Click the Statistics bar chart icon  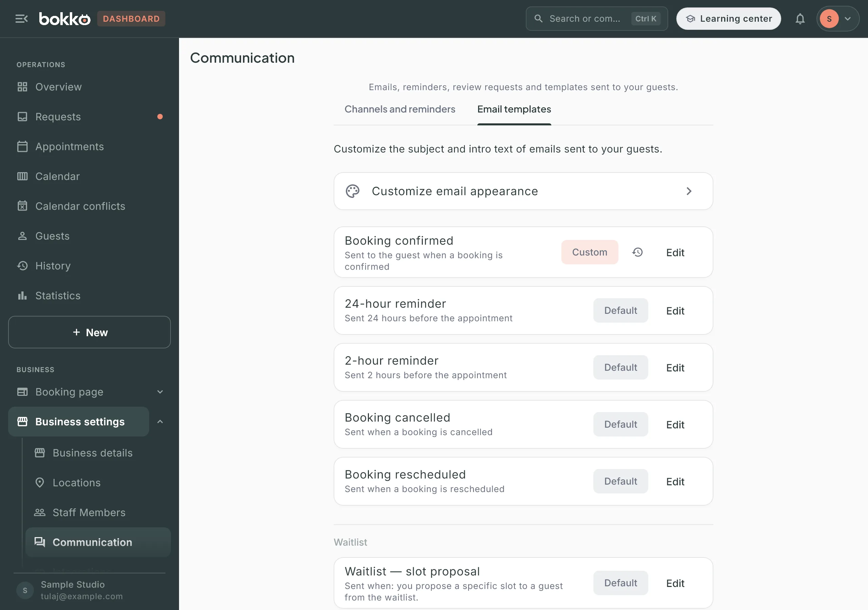point(22,296)
